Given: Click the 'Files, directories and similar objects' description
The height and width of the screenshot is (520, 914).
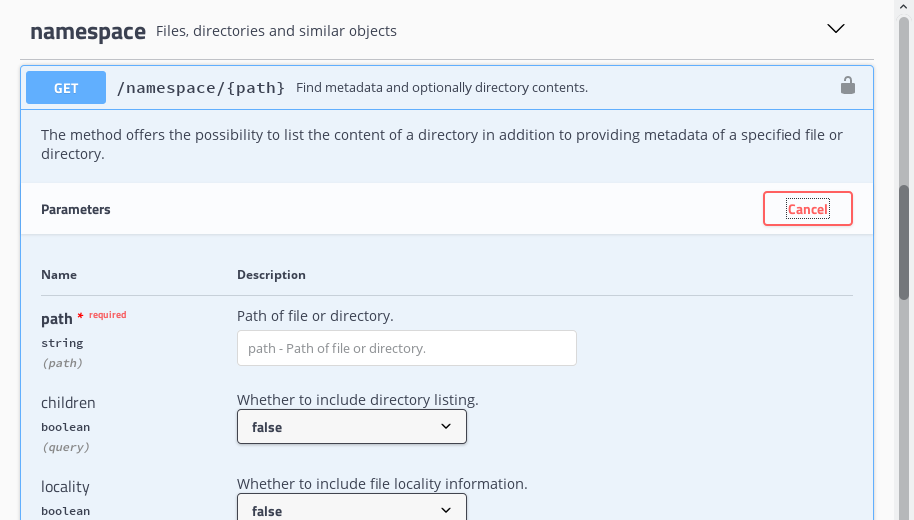Looking at the screenshot, I should [x=276, y=31].
